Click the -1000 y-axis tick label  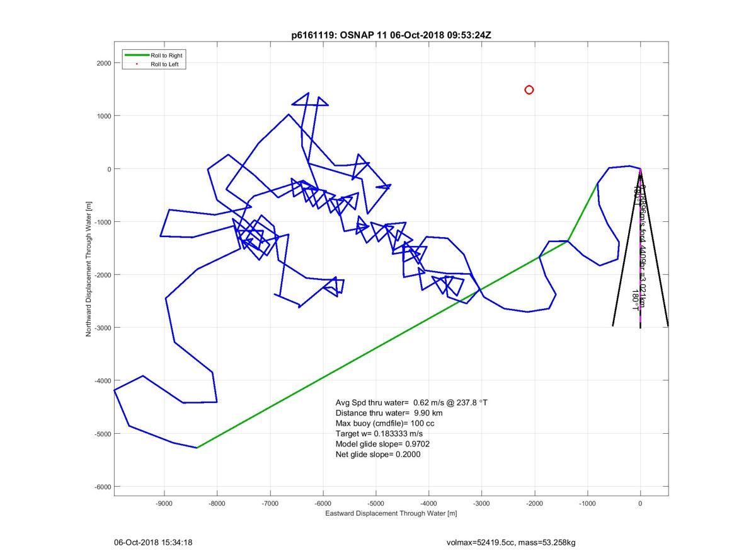[x=103, y=222]
